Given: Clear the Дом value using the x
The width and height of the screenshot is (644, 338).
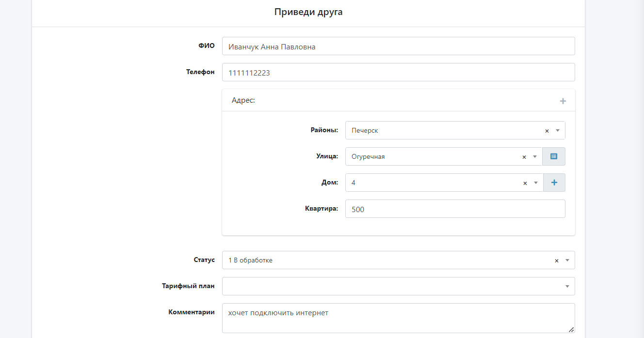Looking at the screenshot, I should pos(525,183).
